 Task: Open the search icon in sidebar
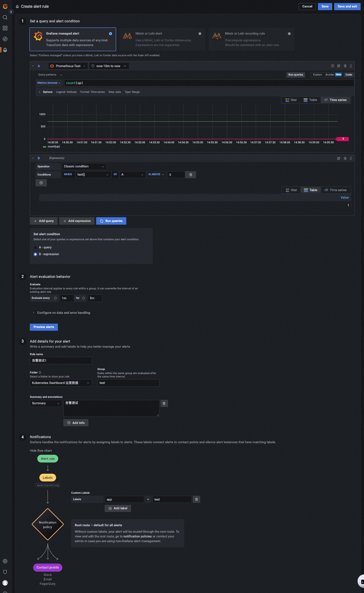coord(5,17)
